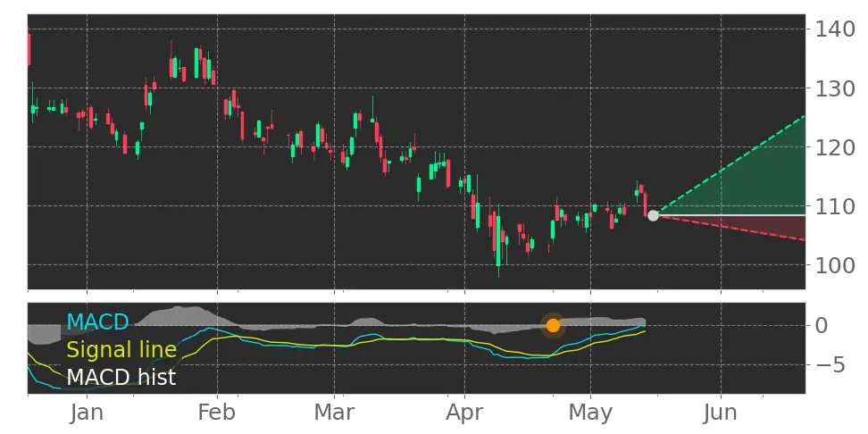The height and width of the screenshot is (434, 868).
Task: Click the green dashed upper projection line
Action: pyautogui.click(x=729, y=166)
